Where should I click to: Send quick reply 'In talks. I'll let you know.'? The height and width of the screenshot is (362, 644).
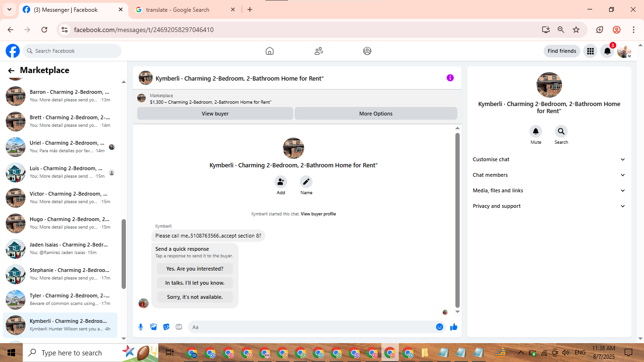(x=195, y=283)
